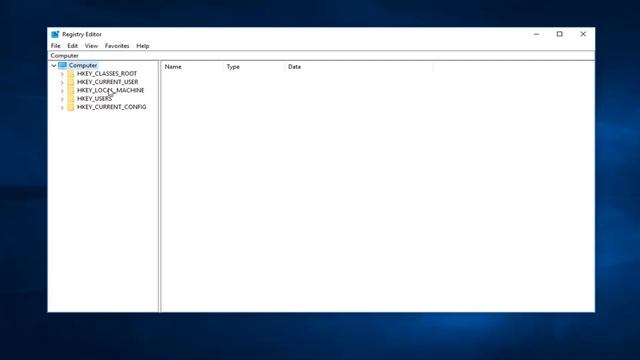Select HKEY_CURRENT_CONFIG key
Image resolution: width=640 pixels, height=360 pixels.
(111, 107)
